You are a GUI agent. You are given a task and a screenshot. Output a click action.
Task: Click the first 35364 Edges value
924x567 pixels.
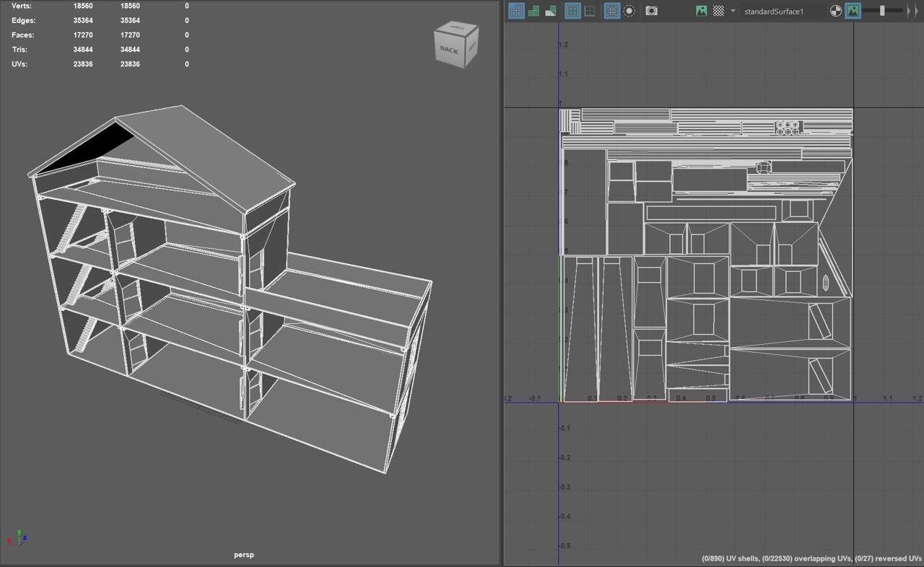(83, 20)
